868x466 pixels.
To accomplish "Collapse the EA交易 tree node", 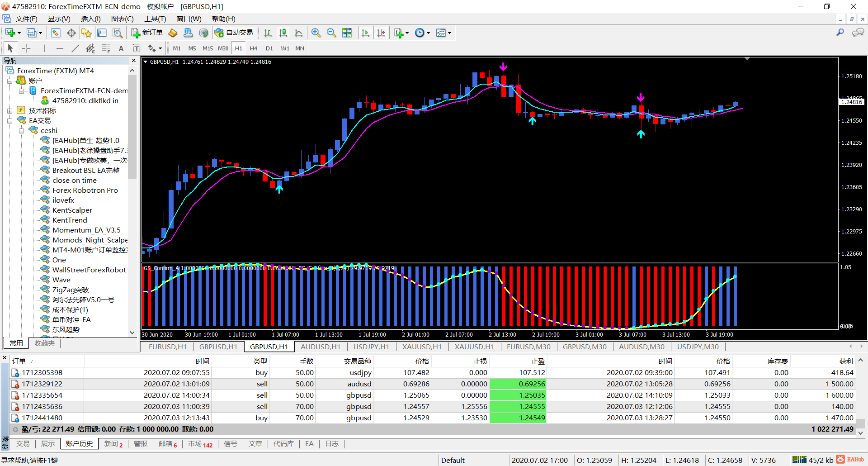I will [10, 121].
